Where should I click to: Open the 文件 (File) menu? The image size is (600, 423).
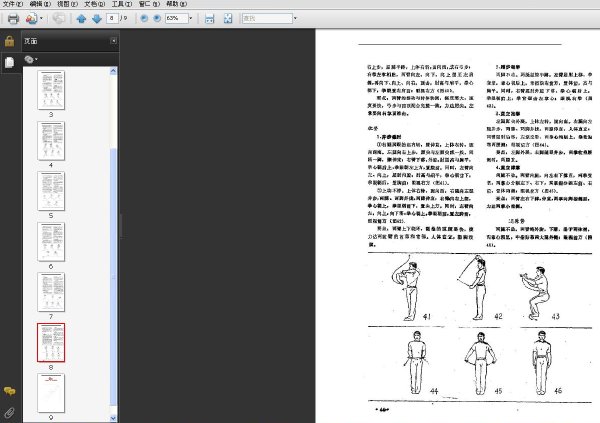coord(13,4)
